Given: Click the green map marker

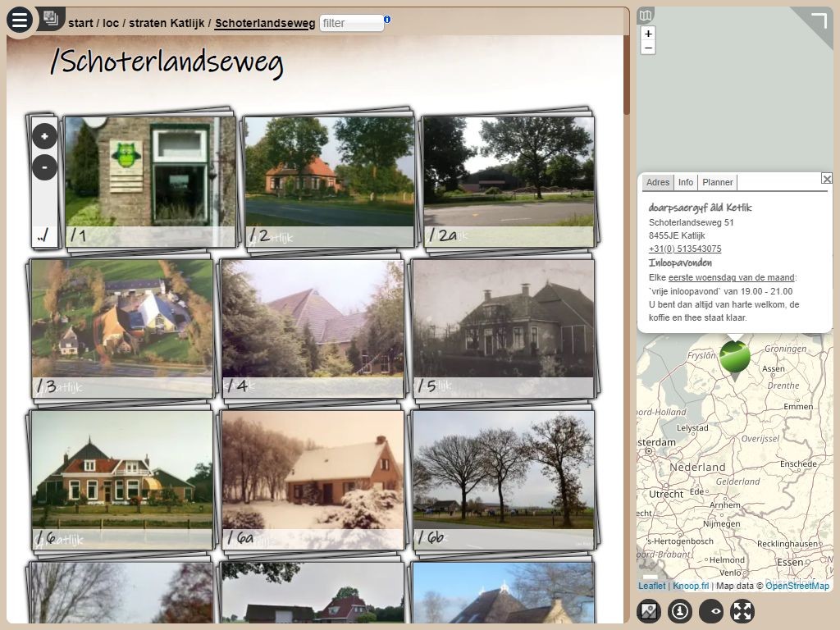Looking at the screenshot, I should click(x=735, y=357).
